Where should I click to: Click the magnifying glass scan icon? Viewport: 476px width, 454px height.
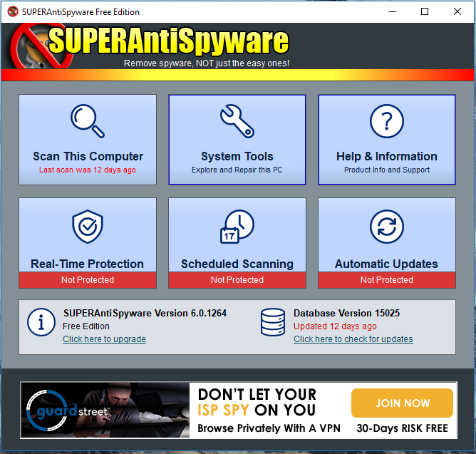(88, 121)
